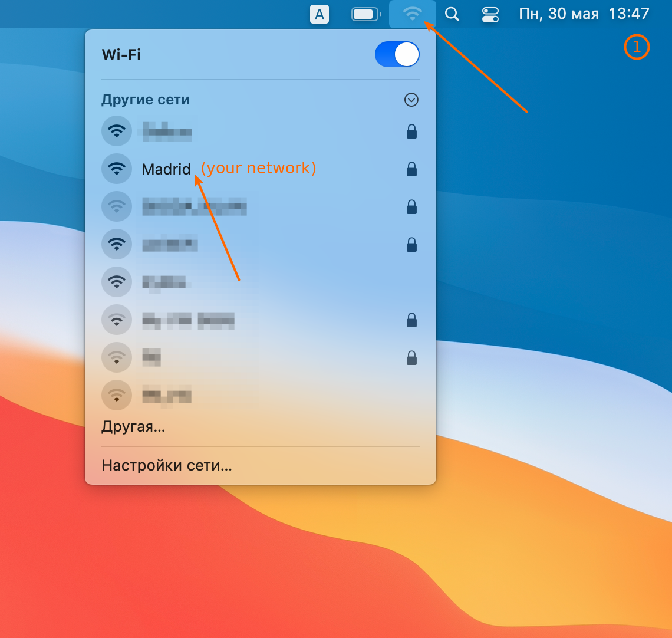Click the Другие сети section header
Screen dimensions: 672x638
point(146,100)
